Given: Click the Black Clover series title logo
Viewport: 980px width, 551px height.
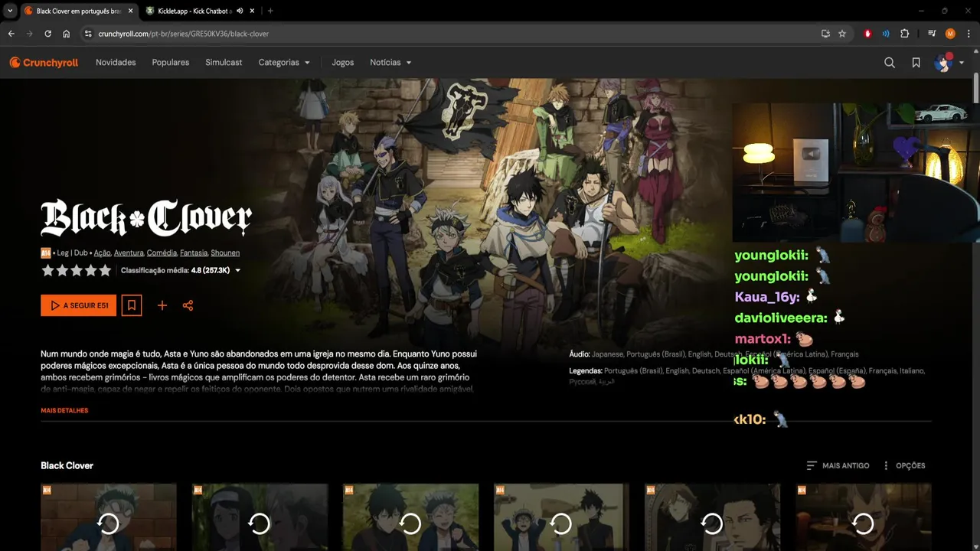Looking at the screenshot, I should 146,218.
